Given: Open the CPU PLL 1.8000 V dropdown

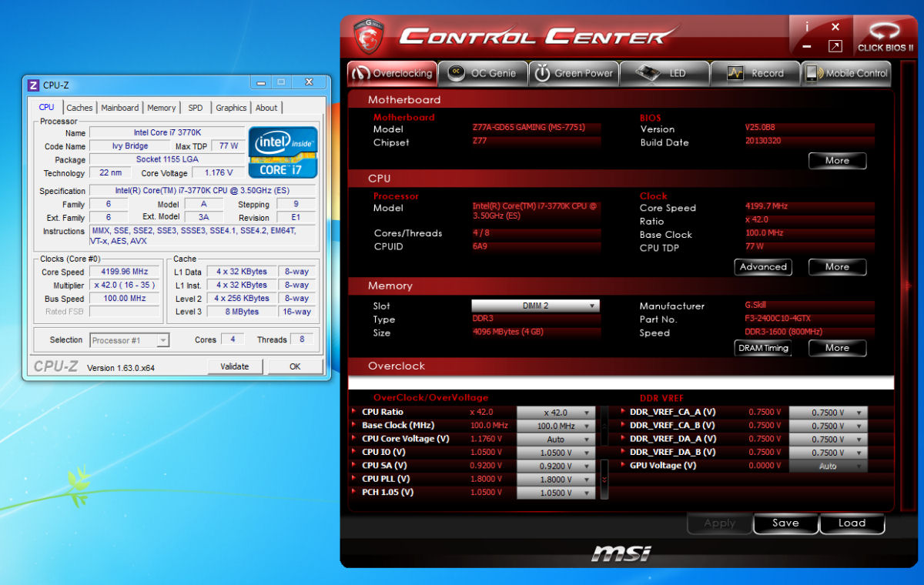Looking at the screenshot, I should tap(556, 480).
